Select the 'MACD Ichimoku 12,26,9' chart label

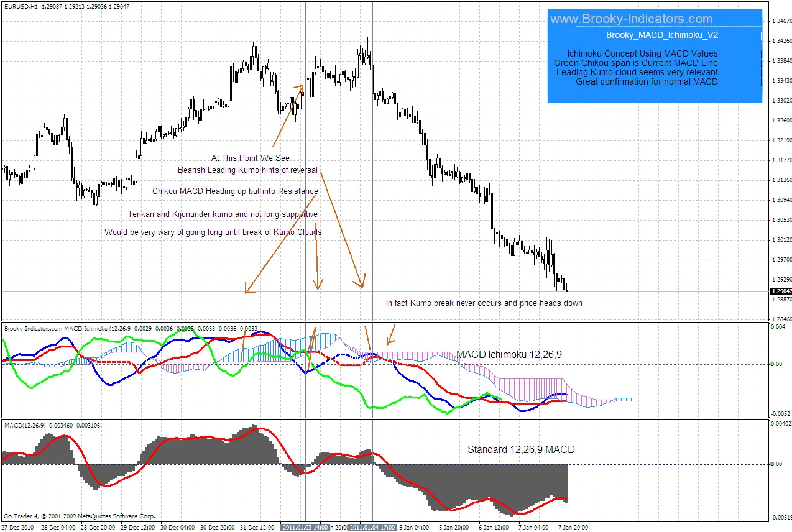coord(509,354)
